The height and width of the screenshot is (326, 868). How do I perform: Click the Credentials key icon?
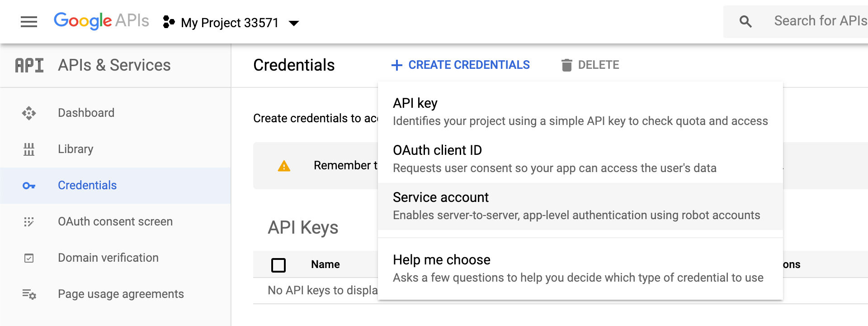tap(29, 186)
